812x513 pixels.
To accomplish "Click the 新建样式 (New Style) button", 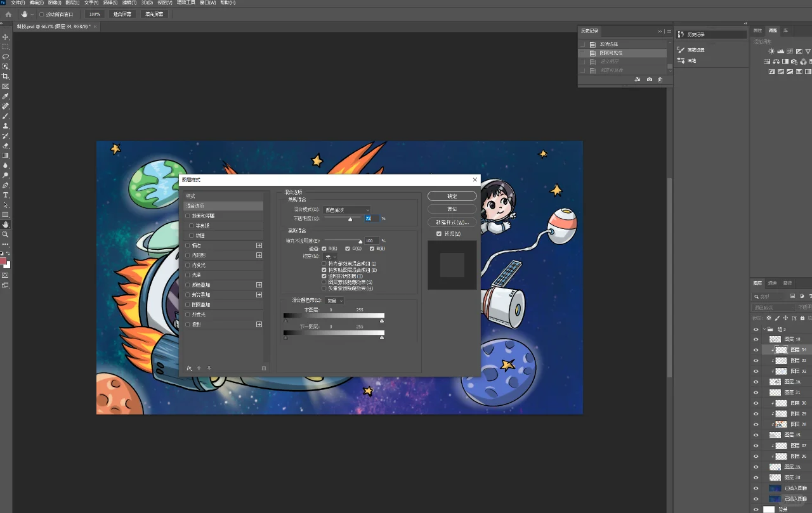I will [x=452, y=222].
